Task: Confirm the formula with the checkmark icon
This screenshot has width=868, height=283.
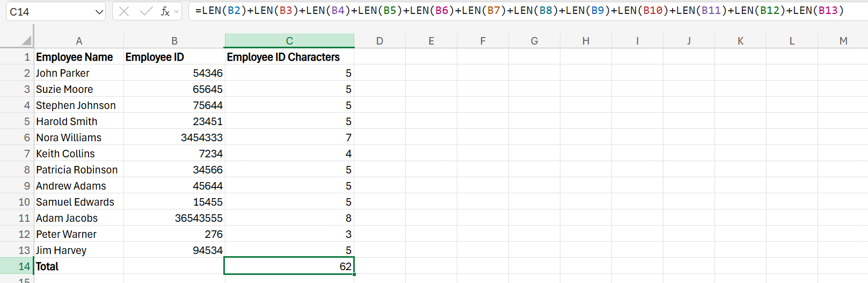Action: (x=145, y=11)
